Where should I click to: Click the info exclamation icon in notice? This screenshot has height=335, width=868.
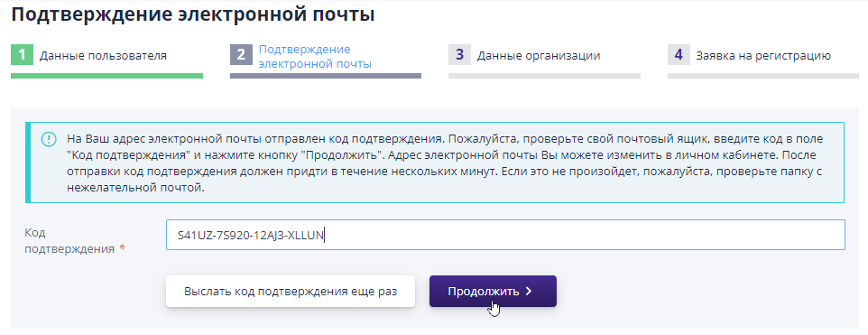(x=49, y=139)
